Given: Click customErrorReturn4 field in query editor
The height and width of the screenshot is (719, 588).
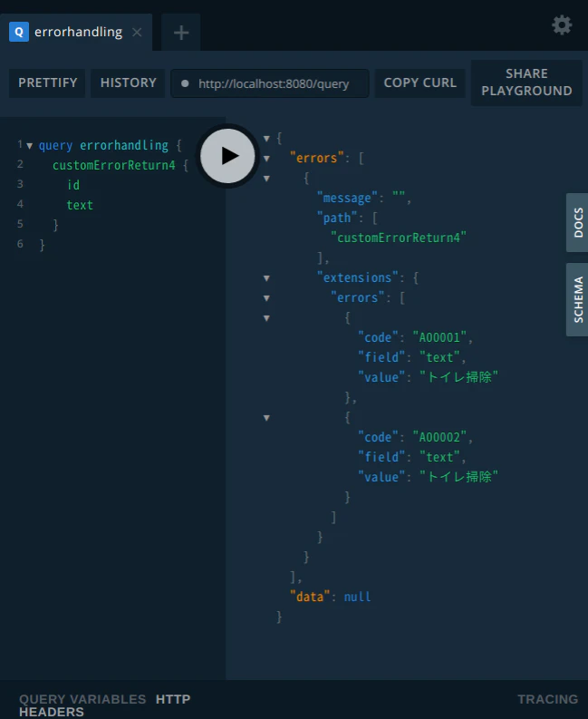Looking at the screenshot, I should tap(113, 165).
